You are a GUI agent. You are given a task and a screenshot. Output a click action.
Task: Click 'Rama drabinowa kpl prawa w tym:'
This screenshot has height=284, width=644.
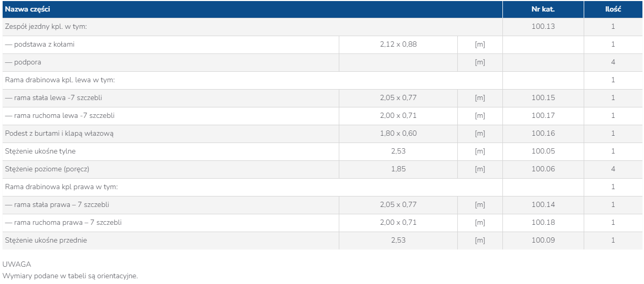[x=61, y=187]
